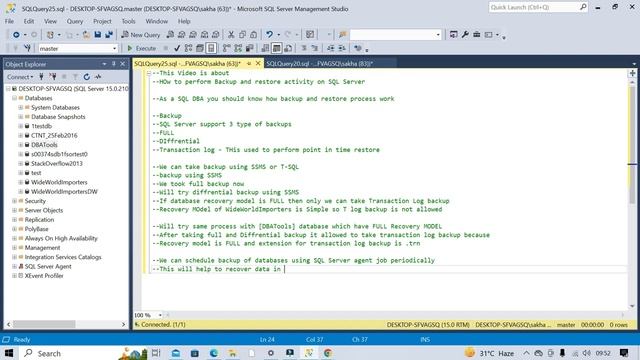Close the SQLQuery25.sql tab
The width and height of the screenshot is (640, 360).
point(258,63)
